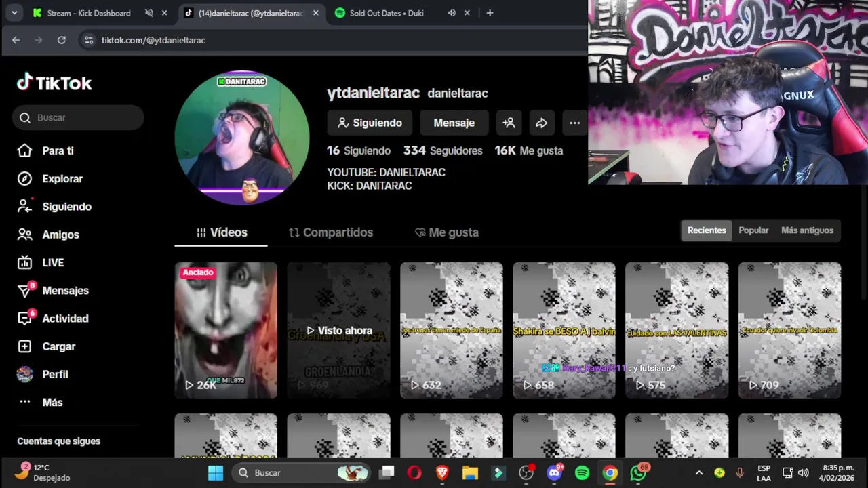Open Cargar upload page
The height and width of the screenshot is (488, 868).
[46, 346]
